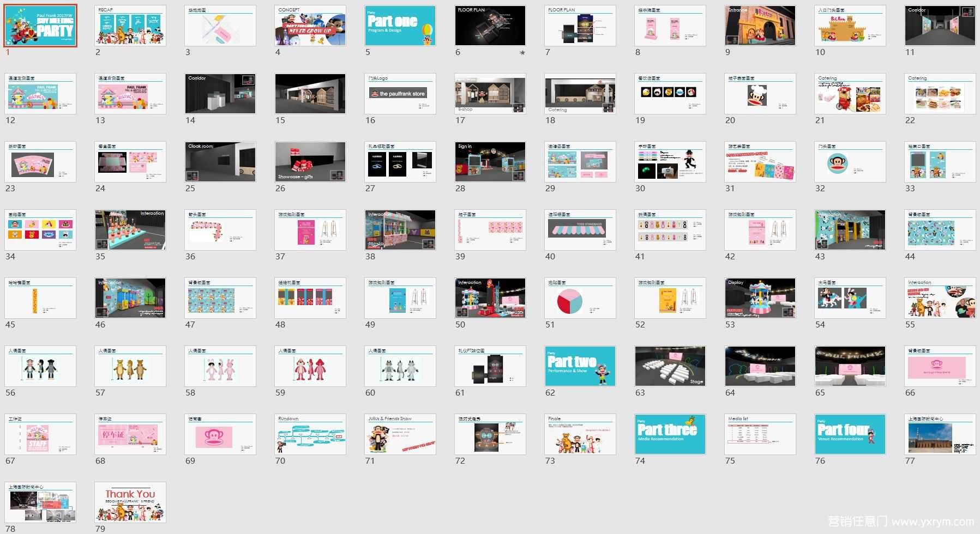The height and width of the screenshot is (534, 980).
Task: Select slide 72 gear artwork thumbnail
Action: point(490,434)
